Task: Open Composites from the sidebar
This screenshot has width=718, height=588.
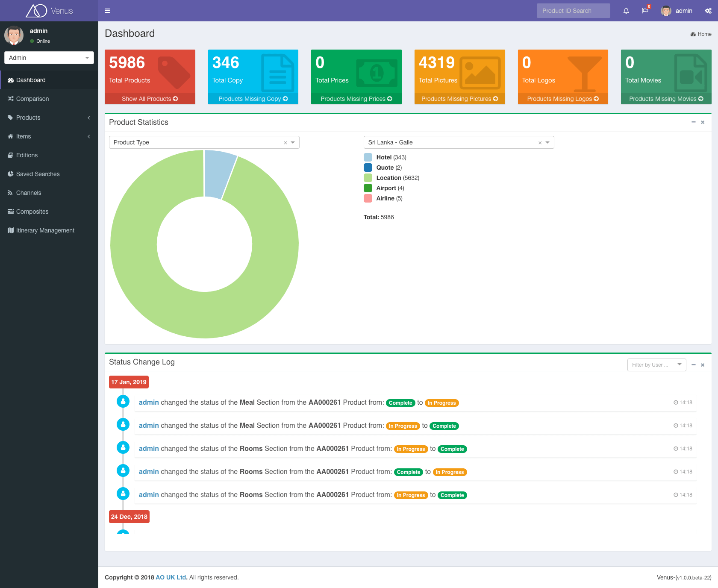Action: pos(49,212)
